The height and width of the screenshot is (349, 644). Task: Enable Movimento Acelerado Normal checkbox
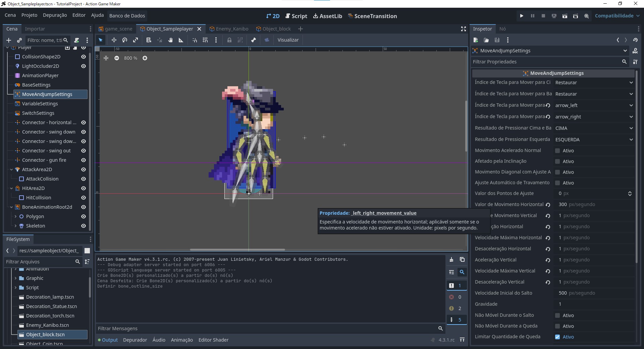tap(558, 151)
